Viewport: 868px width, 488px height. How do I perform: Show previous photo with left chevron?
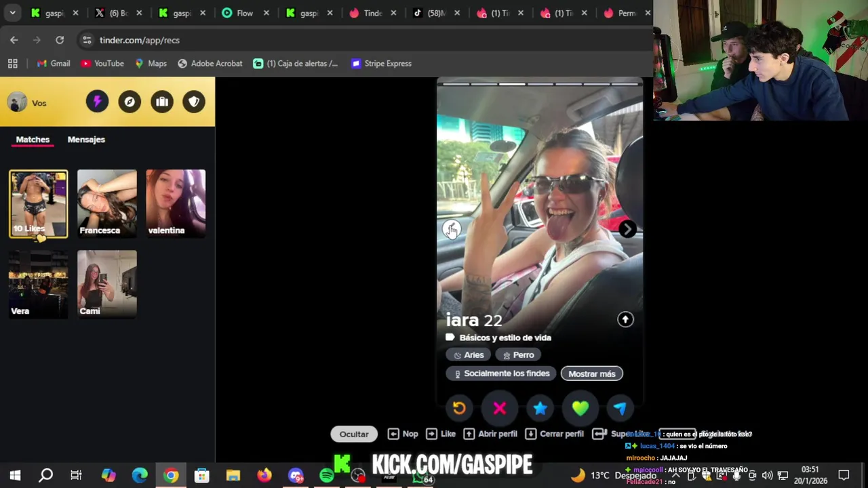452,229
